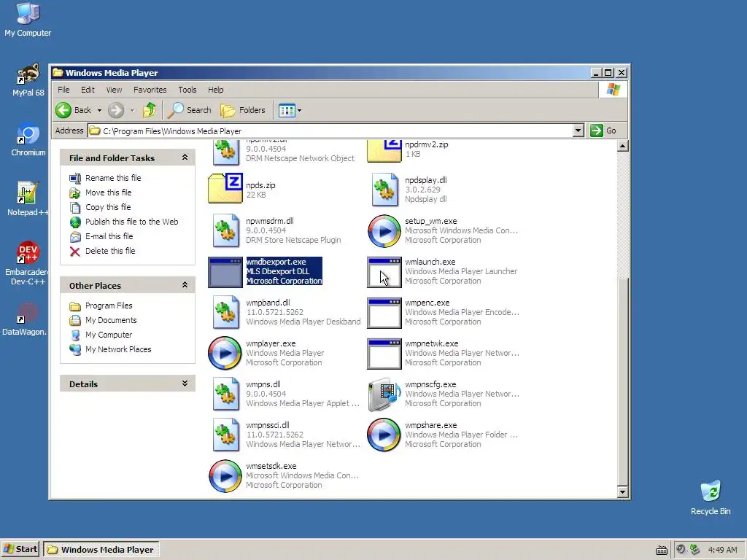Select the npds.zip archive icon
Screen dimensions: 747x560
225,189
